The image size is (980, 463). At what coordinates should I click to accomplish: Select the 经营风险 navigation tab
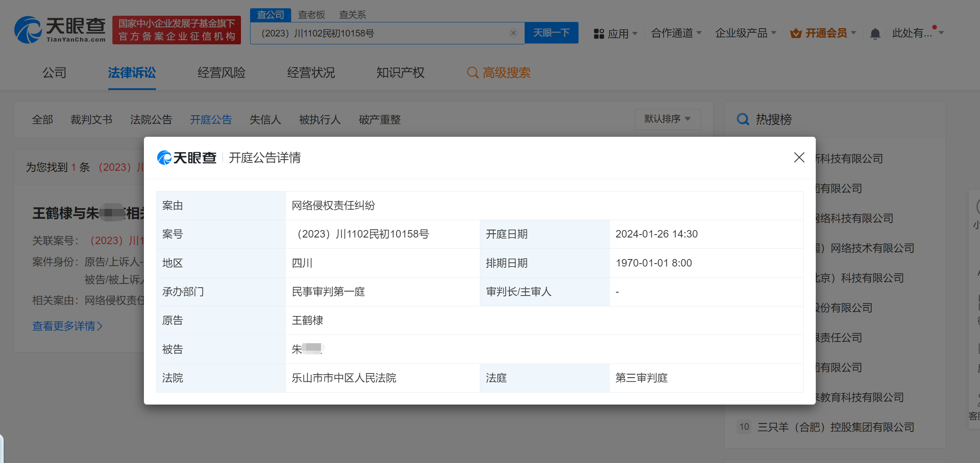tap(221, 73)
